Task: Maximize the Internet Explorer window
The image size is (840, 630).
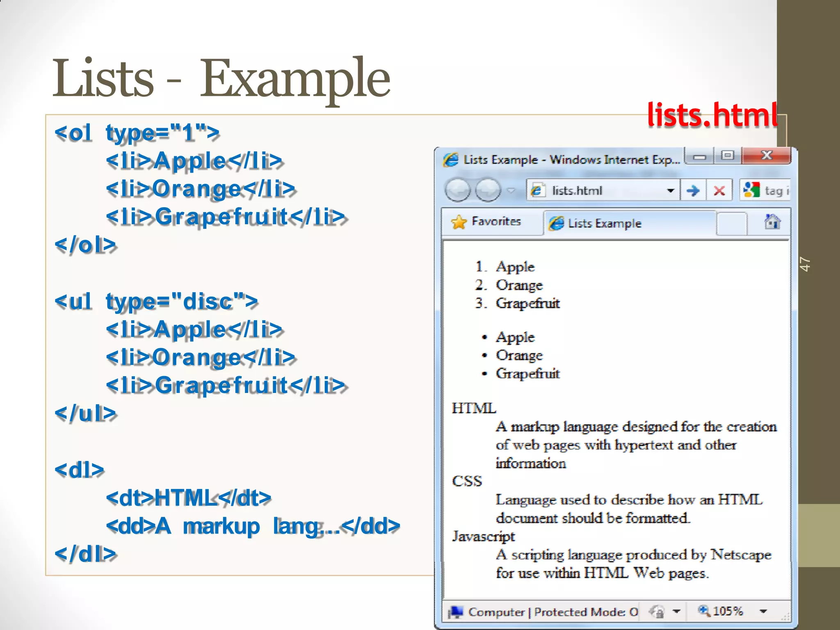Action: click(x=728, y=156)
